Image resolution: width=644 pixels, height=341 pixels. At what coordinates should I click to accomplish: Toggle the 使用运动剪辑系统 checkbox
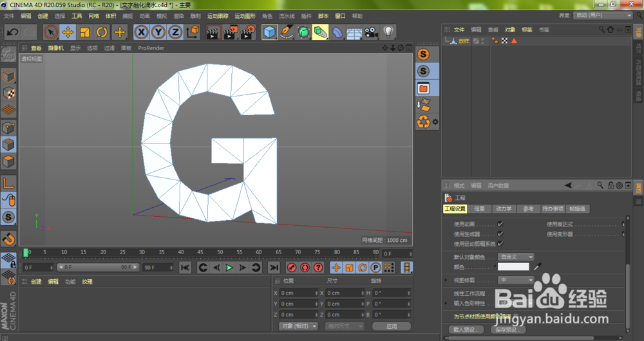click(x=500, y=244)
